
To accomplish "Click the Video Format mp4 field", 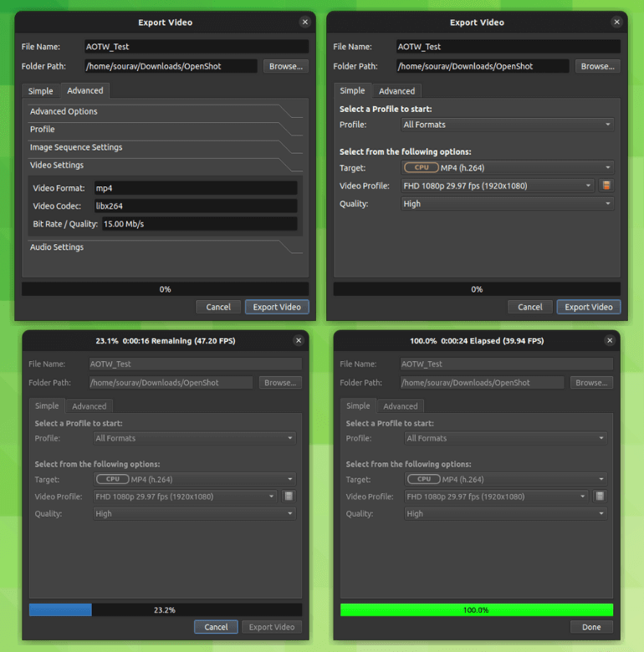I will (196, 188).
